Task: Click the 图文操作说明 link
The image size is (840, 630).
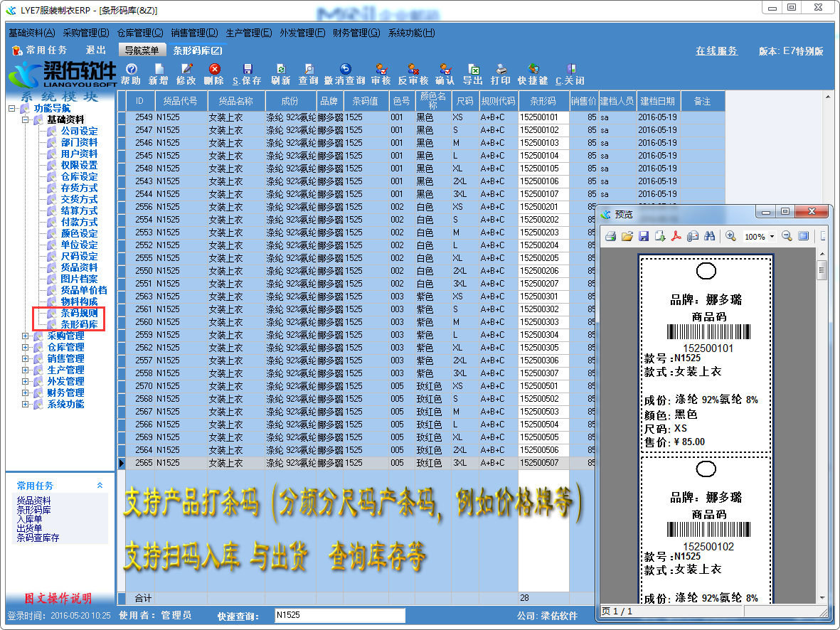Action: [58, 599]
